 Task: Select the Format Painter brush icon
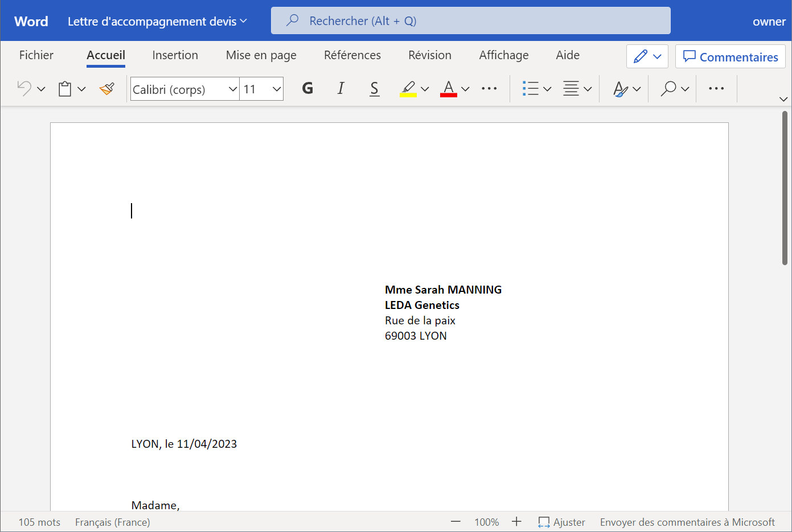[107, 89]
